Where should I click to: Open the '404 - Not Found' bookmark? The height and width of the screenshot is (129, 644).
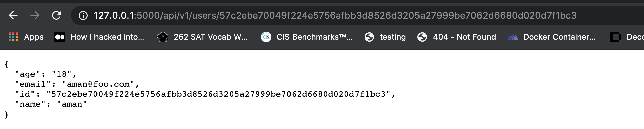[x=457, y=37]
